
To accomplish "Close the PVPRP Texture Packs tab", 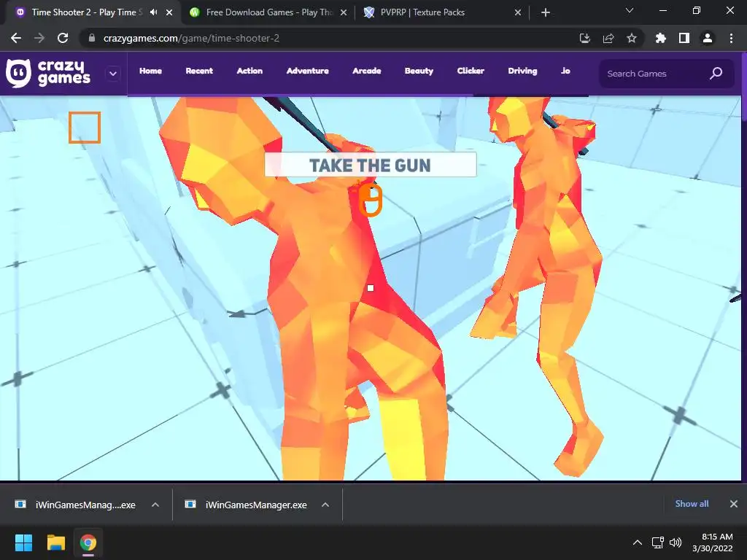I will (x=518, y=13).
